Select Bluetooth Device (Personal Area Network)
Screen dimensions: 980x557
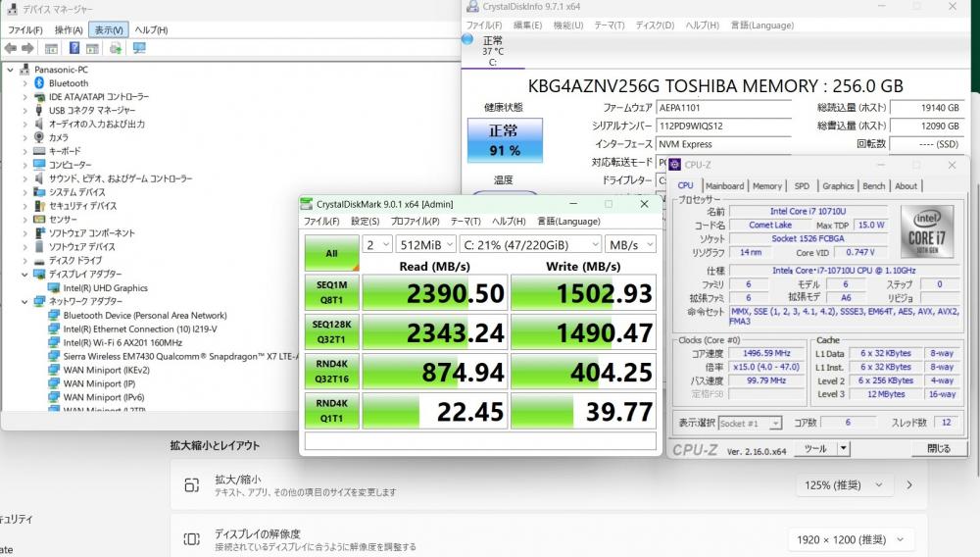coord(145,315)
